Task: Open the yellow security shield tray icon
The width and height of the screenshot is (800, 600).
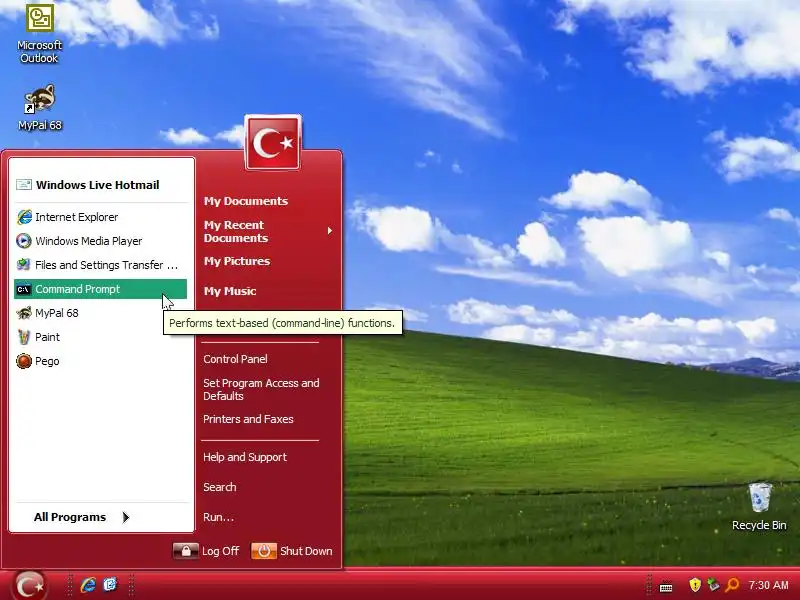Action: [694, 585]
